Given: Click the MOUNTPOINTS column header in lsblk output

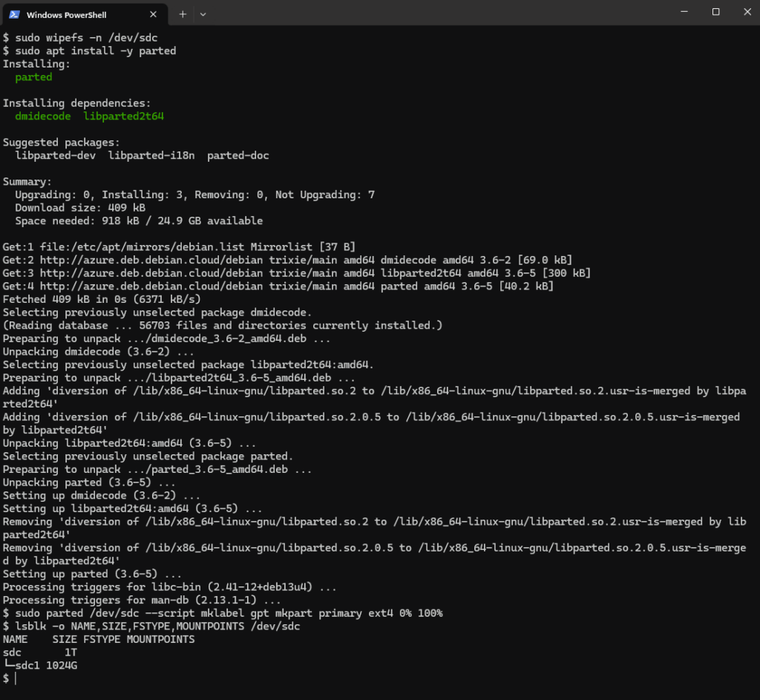Looking at the screenshot, I should tap(160, 640).
